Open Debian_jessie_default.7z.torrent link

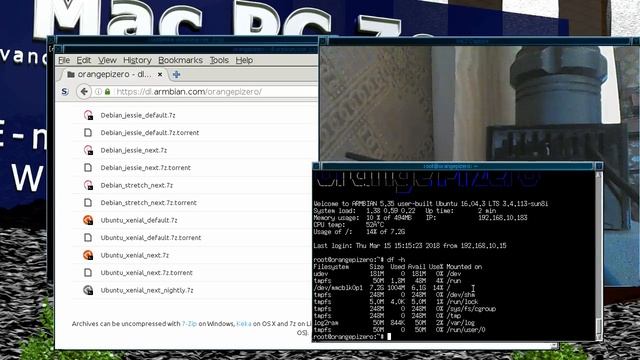pos(150,133)
